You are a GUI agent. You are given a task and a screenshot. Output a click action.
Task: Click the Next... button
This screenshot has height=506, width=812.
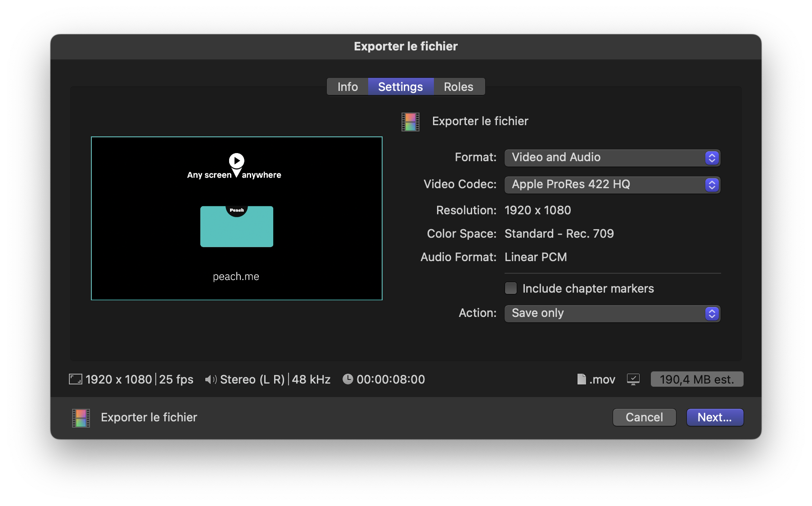coord(715,417)
